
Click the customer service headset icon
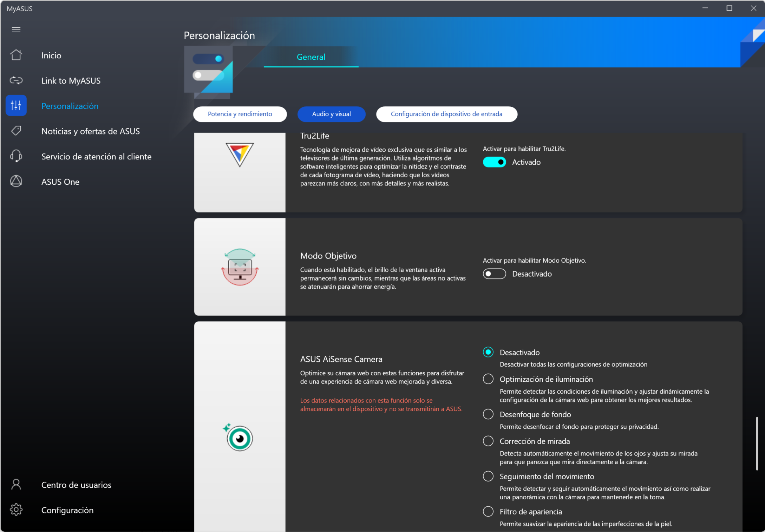coord(16,156)
